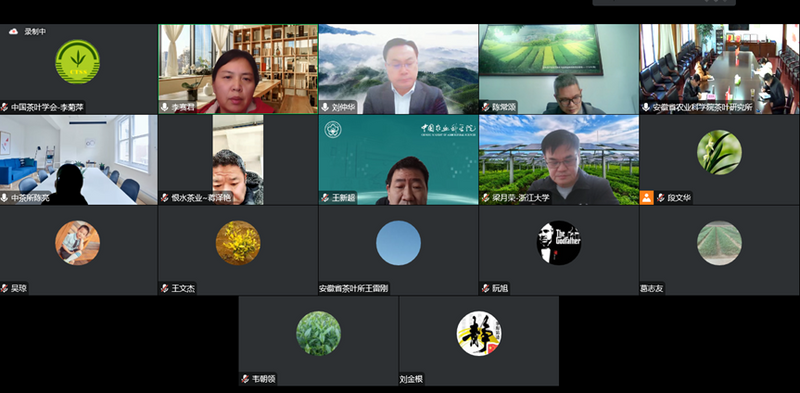Click the name label 恨水茶业~蒋泽艳
800x393 pixels.
click(201, 198)
